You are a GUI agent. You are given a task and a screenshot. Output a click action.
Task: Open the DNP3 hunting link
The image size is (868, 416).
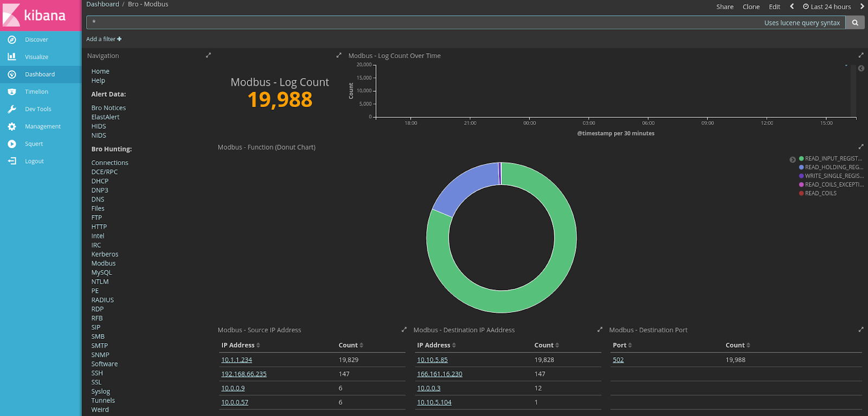[x=100, y=191]
